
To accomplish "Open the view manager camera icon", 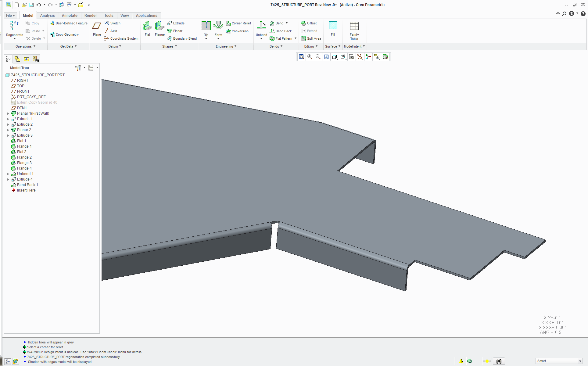I will coord(352,57).
